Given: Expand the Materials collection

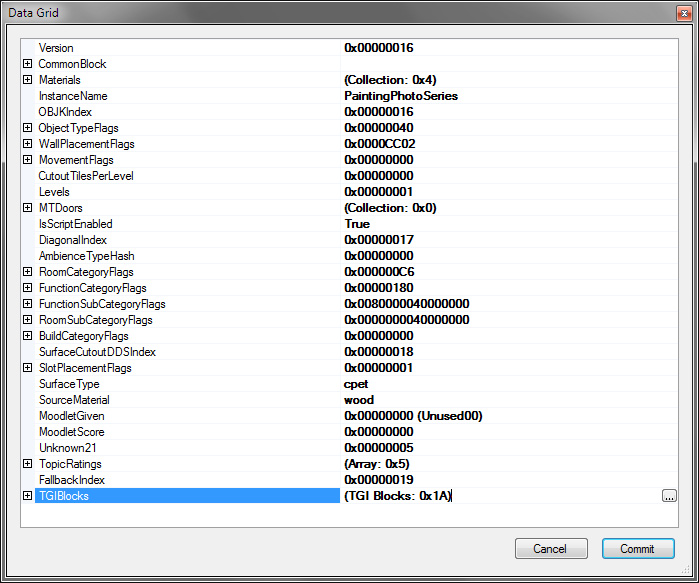Looking at the screenshot, I should click(27, 80).
